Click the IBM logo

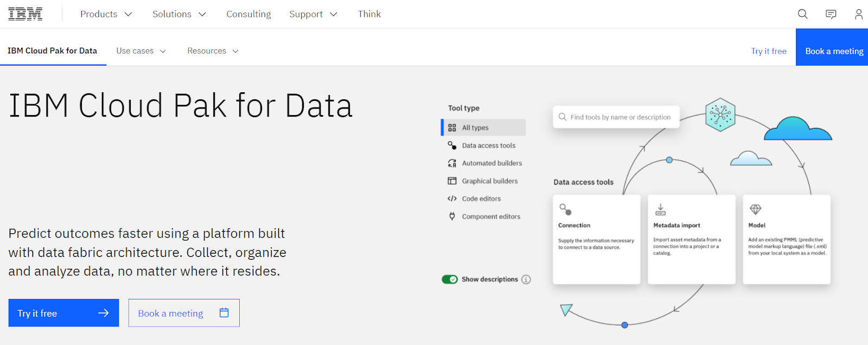pos(25,14)
